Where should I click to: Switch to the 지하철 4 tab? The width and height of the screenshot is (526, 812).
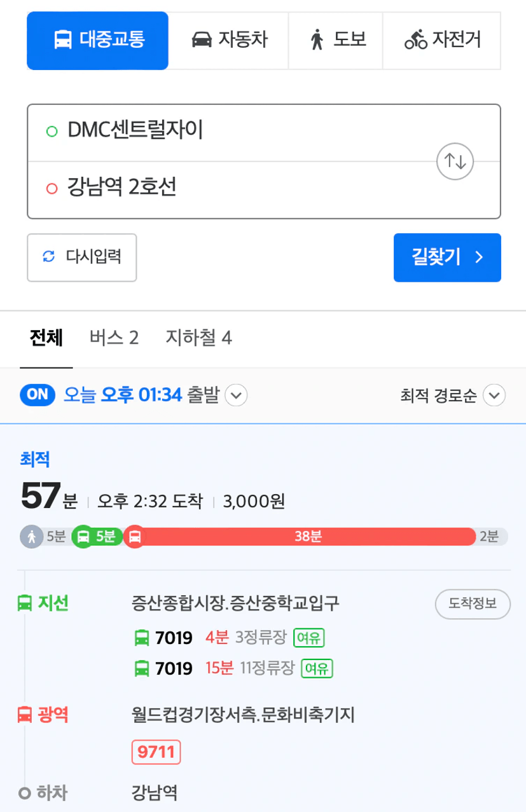198,338
